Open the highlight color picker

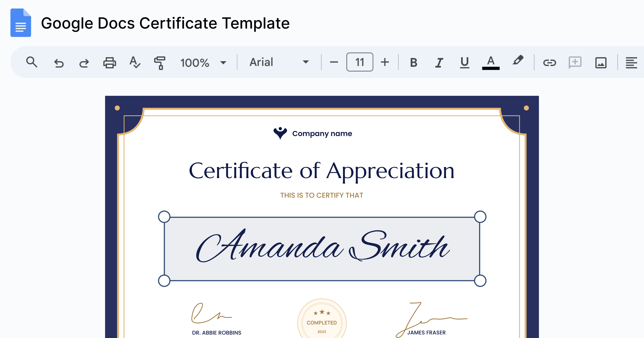point(518,62)
